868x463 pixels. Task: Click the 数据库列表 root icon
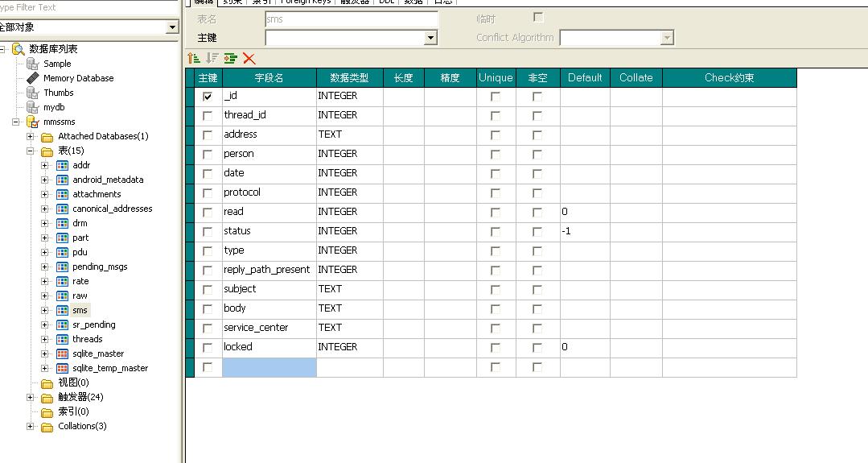click(x=19, y=49)
